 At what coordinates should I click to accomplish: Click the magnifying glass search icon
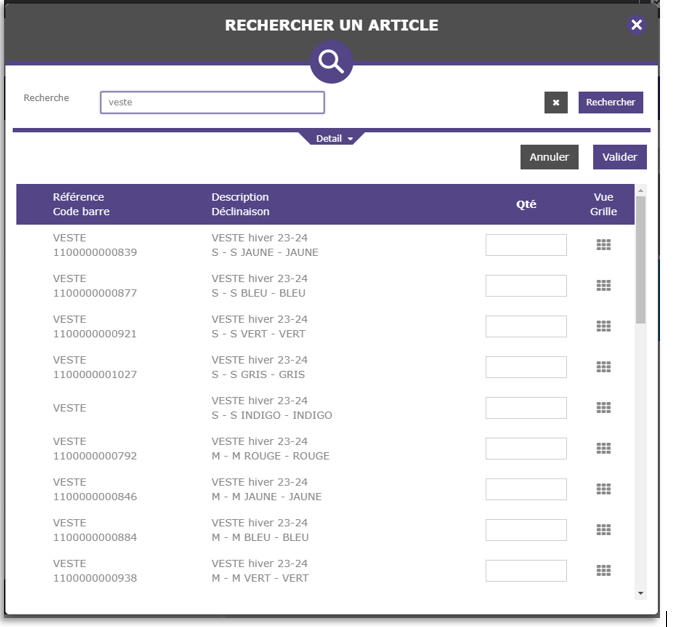331,62
